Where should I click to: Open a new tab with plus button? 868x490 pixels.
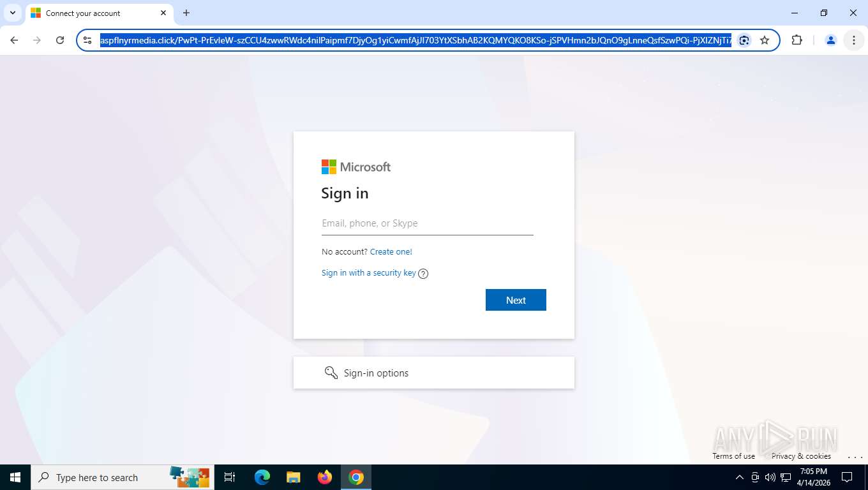[x=186, y=13]
